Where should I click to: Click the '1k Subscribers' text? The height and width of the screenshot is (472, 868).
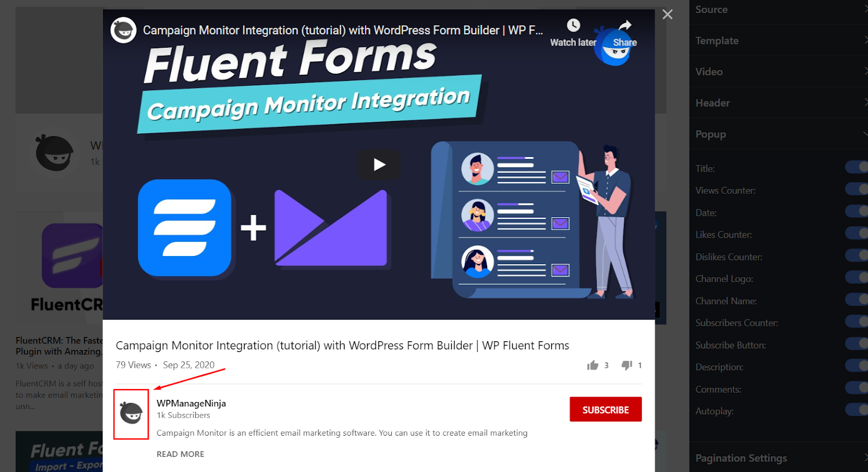click(183, 415)
